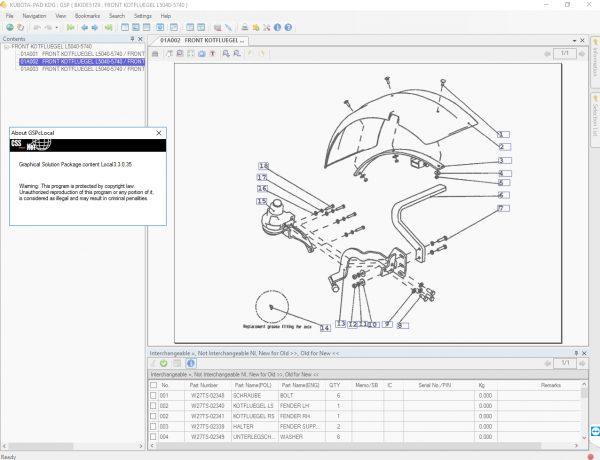
Task: Open the Settings menu
Action: pyautogui.click(x=143, y=16)
